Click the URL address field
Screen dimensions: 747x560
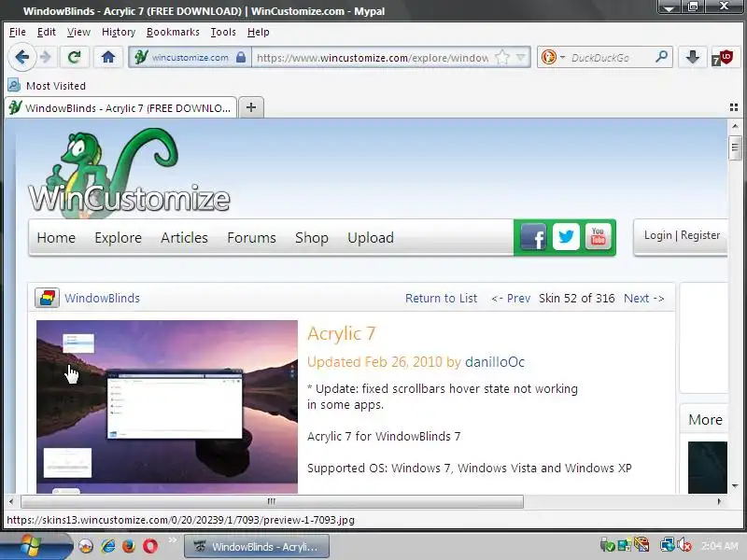(x=373, y=58)
